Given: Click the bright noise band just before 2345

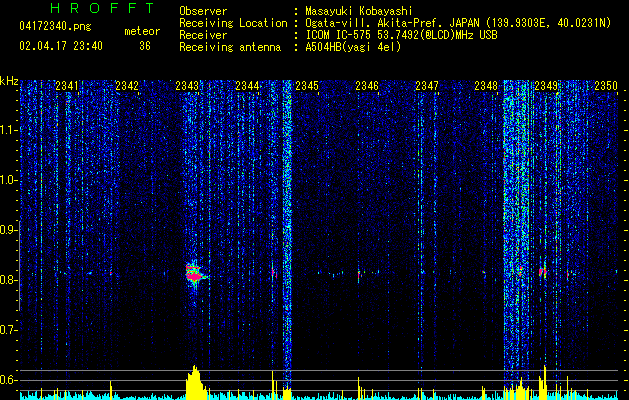Looking at the screenshot, I should [x=287, y=233].
